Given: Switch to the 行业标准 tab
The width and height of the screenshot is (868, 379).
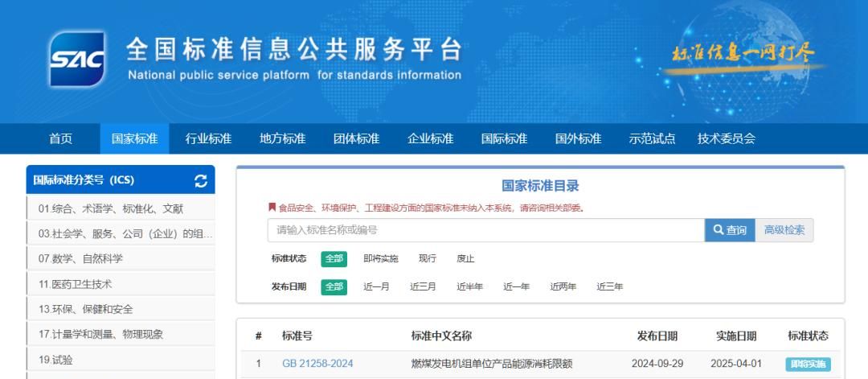Looking at the screenshot, I should tap(208, 138).
